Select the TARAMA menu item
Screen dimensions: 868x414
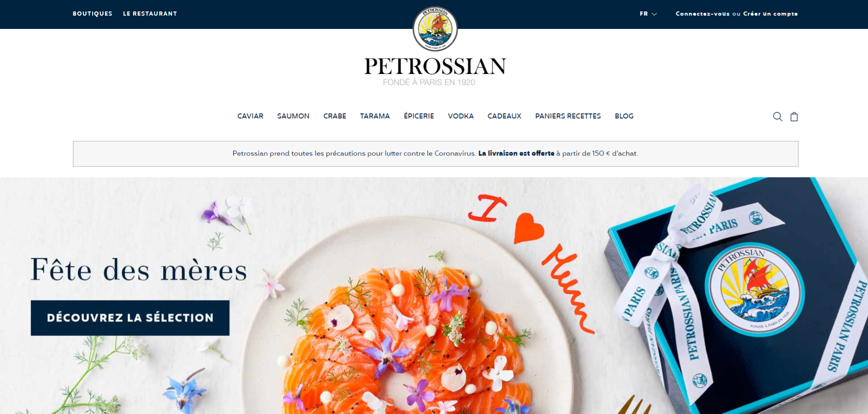[375, 116]
